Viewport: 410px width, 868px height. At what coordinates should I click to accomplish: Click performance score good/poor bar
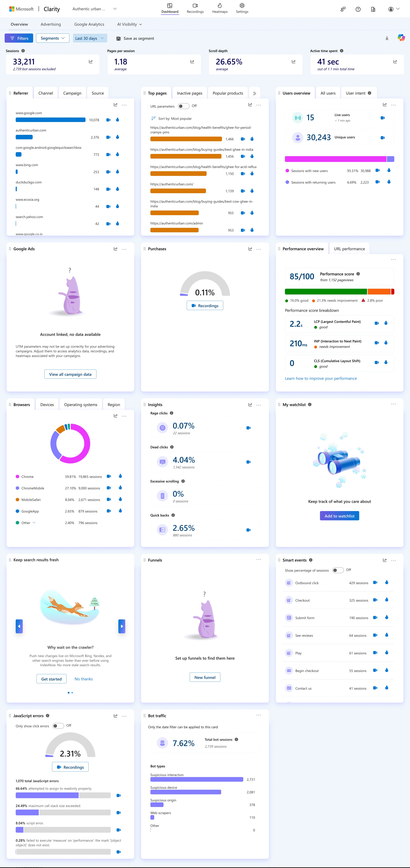(339, 292)
